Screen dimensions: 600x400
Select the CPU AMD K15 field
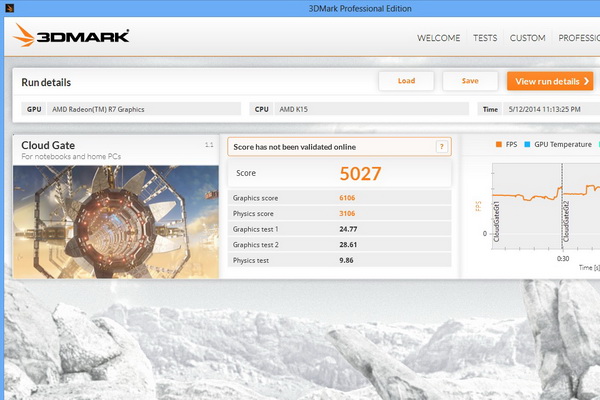tap(372, 109)
